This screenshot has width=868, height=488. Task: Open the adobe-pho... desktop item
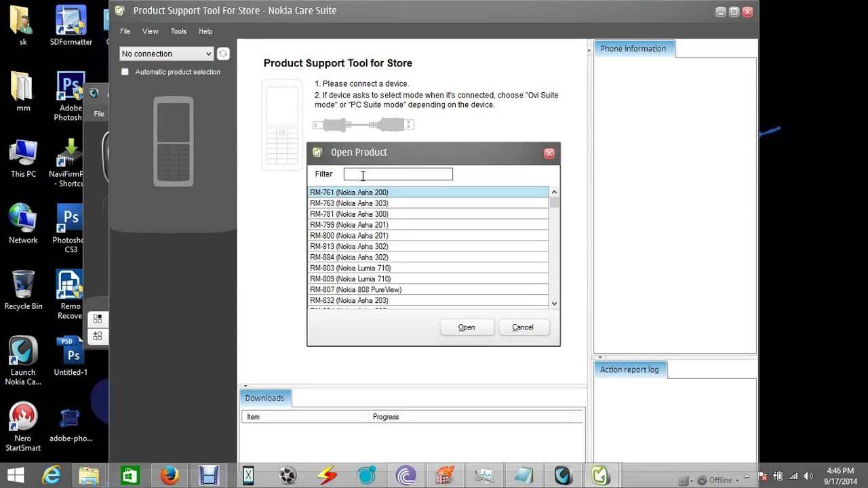[71, 425]
